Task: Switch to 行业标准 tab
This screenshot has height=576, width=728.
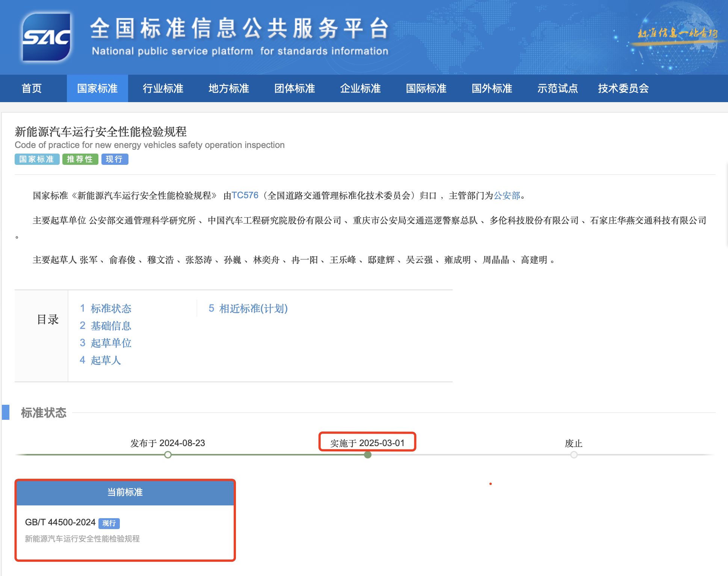Action: click(163, 89)
